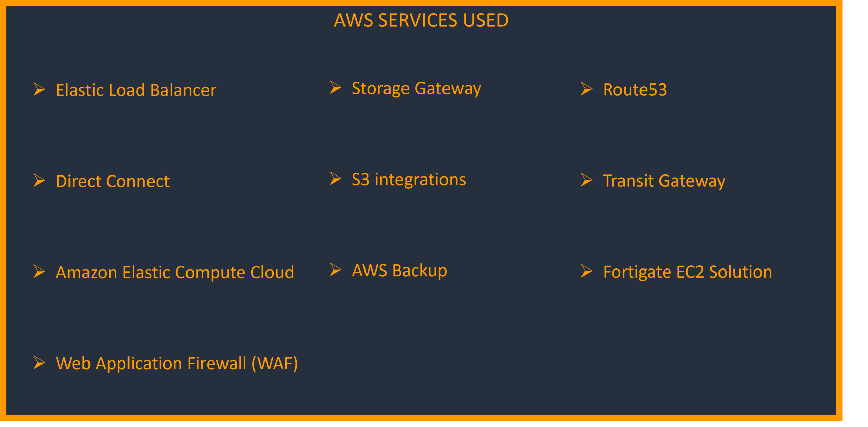
Task: Click the arrow bullet before S3 integrations
Action: (x=335, y=179)
